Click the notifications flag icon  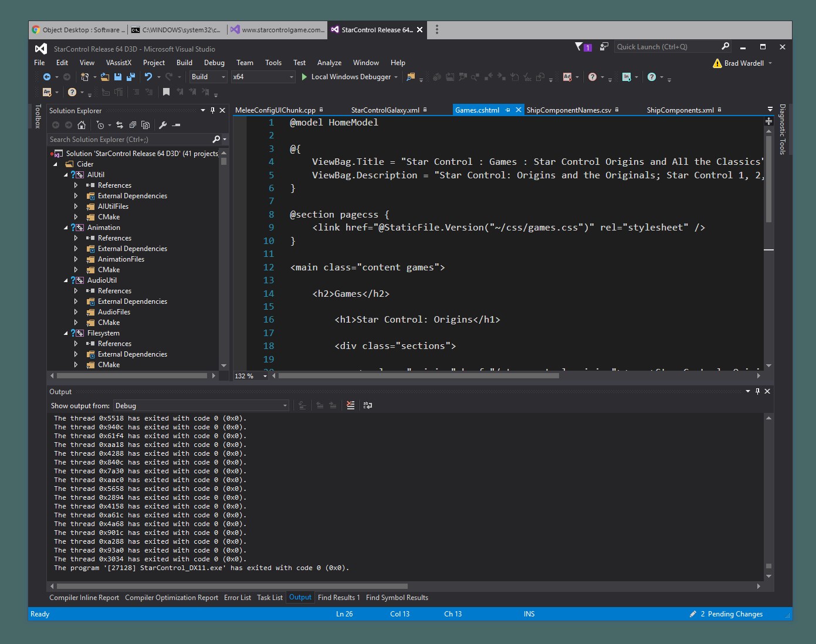tap(580, 47)
